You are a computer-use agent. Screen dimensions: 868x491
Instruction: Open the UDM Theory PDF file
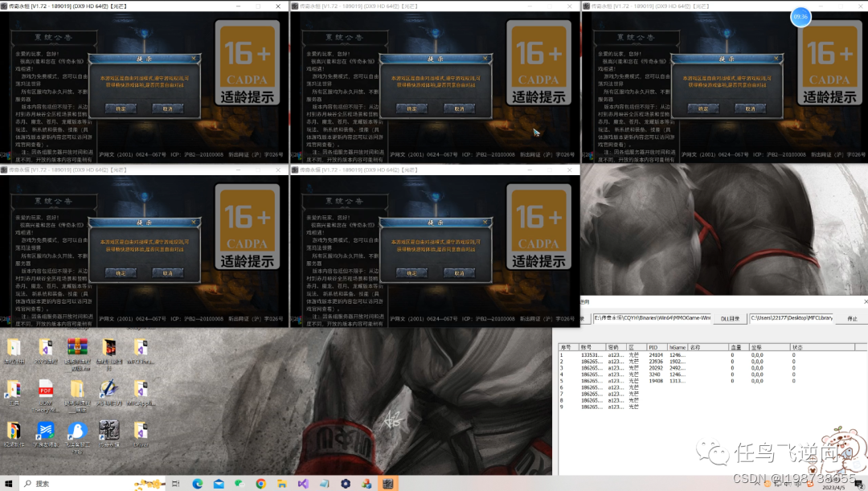pyautogui.click(x=45, y=391)
